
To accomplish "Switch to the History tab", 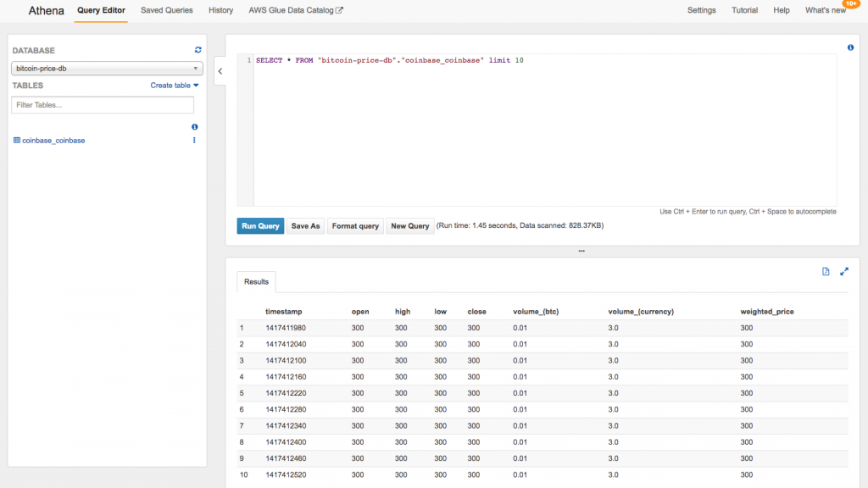I will [220, 10].
